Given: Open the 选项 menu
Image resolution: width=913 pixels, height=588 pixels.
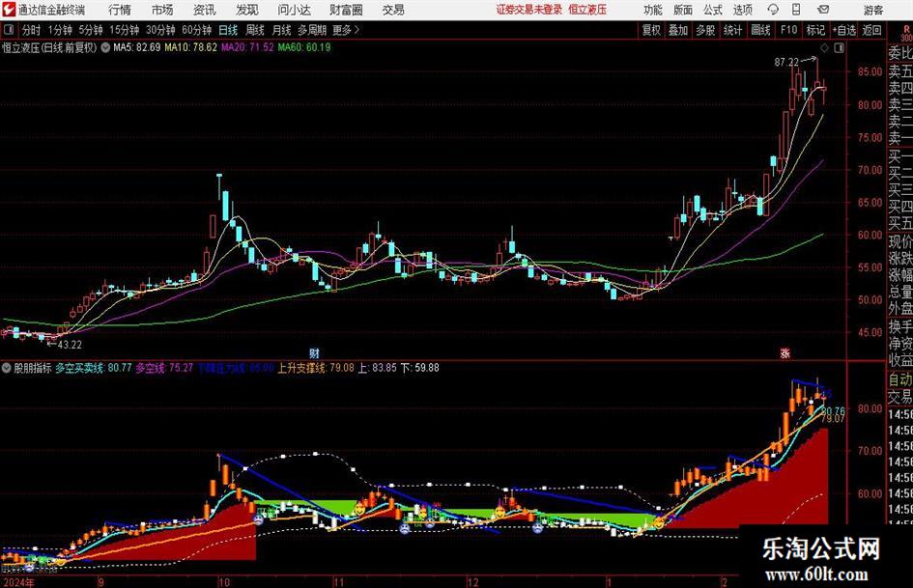Looking at the screenshot, I should point(743,10).
